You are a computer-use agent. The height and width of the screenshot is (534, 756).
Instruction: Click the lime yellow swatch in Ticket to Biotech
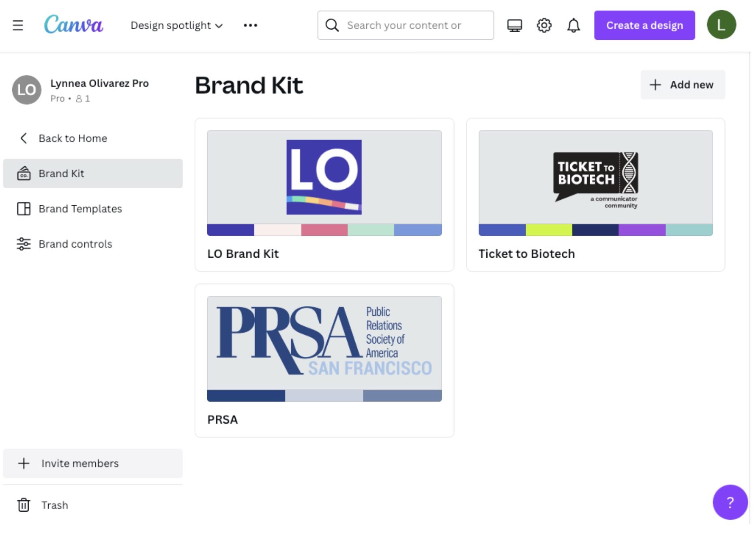pos(549,230)
